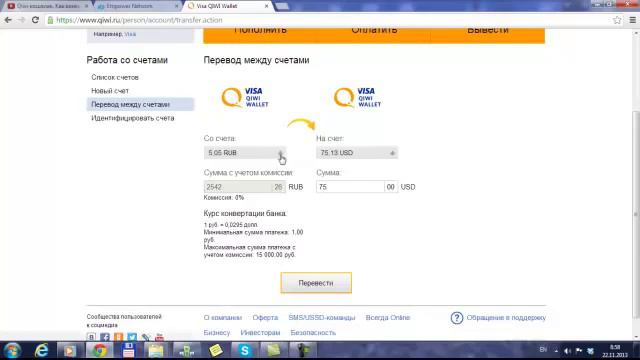Open VKontakte community icon

point(91,337)
